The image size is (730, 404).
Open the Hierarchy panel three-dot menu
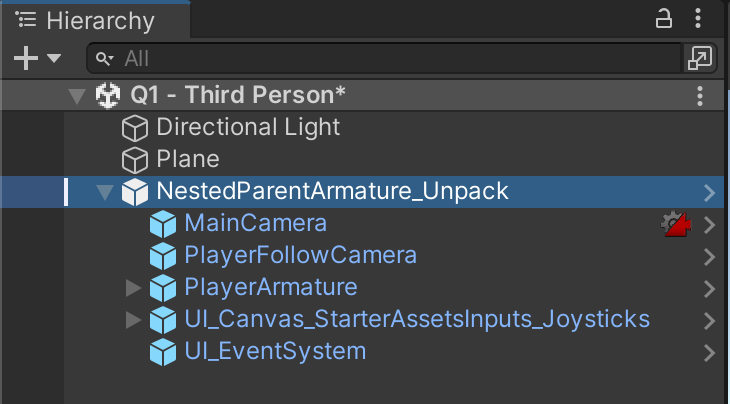click(699, 19)
